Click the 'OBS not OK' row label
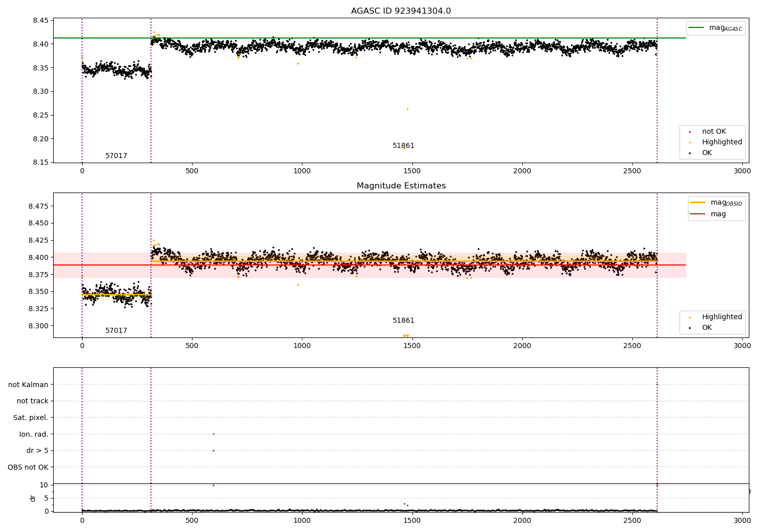 tap(28, 467)
